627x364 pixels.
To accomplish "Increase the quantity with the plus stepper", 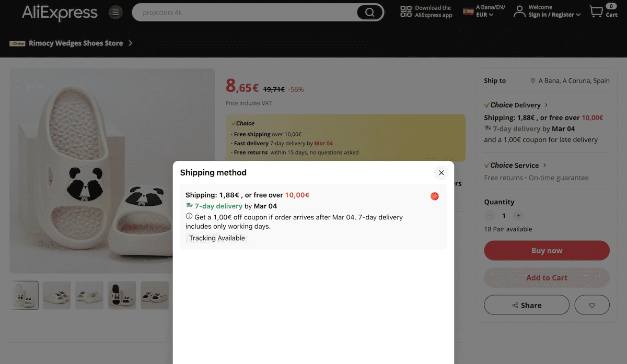I will 518,215.
